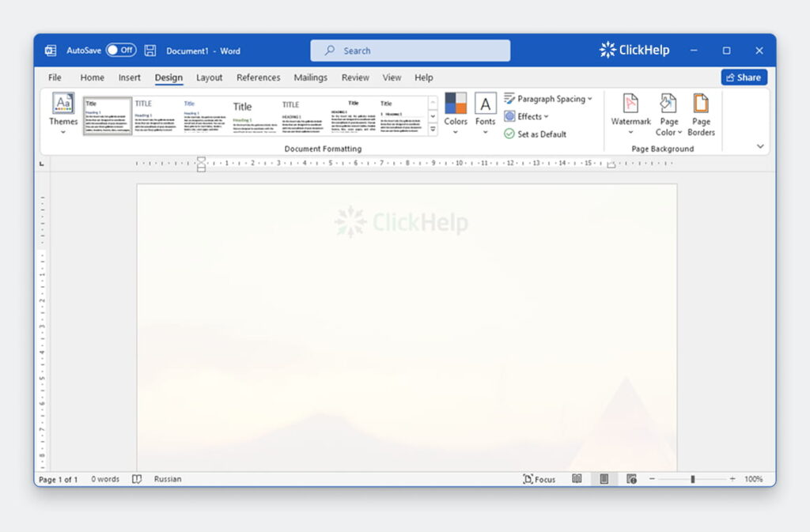The height and width of the screenshot is (532, 810).
Task: Enable Focus mode from status bar
Action: pyautogui.click(x=538, y=478)
